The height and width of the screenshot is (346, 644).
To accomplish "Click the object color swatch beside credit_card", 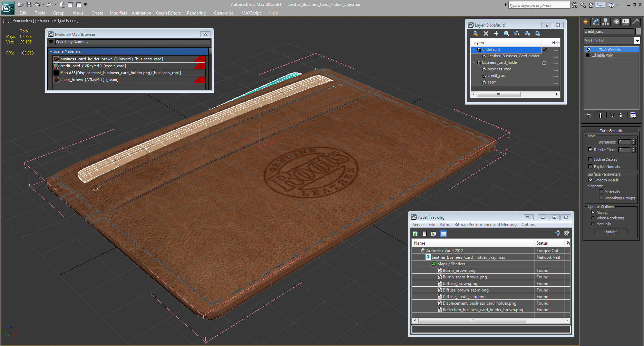I will click(x=638, y=31).
